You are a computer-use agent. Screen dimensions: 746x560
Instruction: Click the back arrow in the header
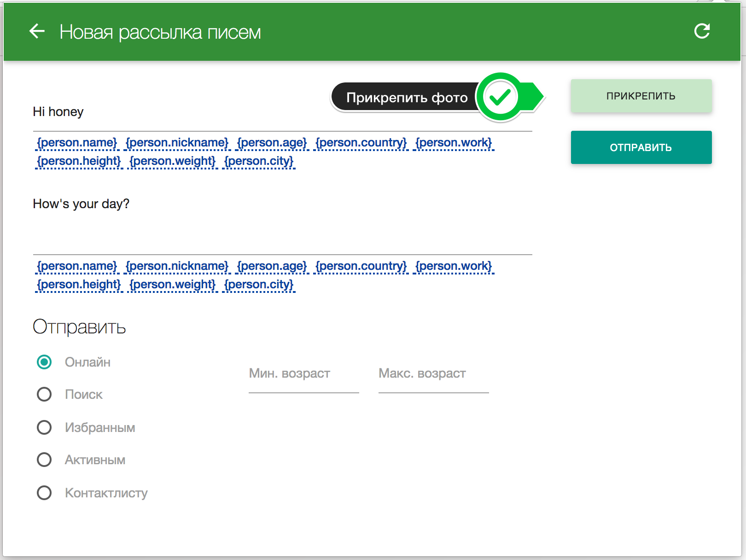coord(37,31)
